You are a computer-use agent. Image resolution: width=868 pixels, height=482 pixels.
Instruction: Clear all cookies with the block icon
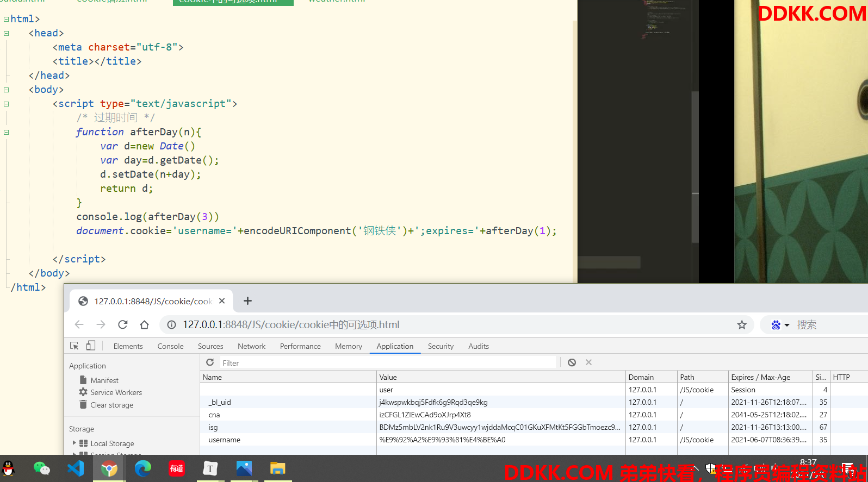tap(572, 362)
